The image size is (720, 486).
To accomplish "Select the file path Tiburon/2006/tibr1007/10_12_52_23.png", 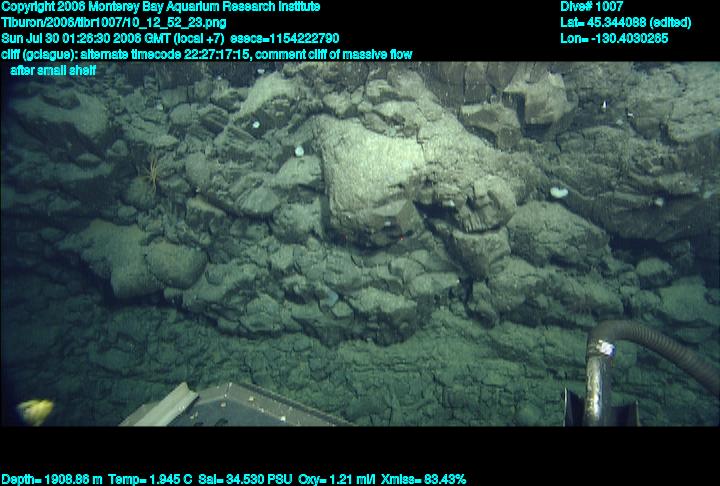I will tap(114, 23).
